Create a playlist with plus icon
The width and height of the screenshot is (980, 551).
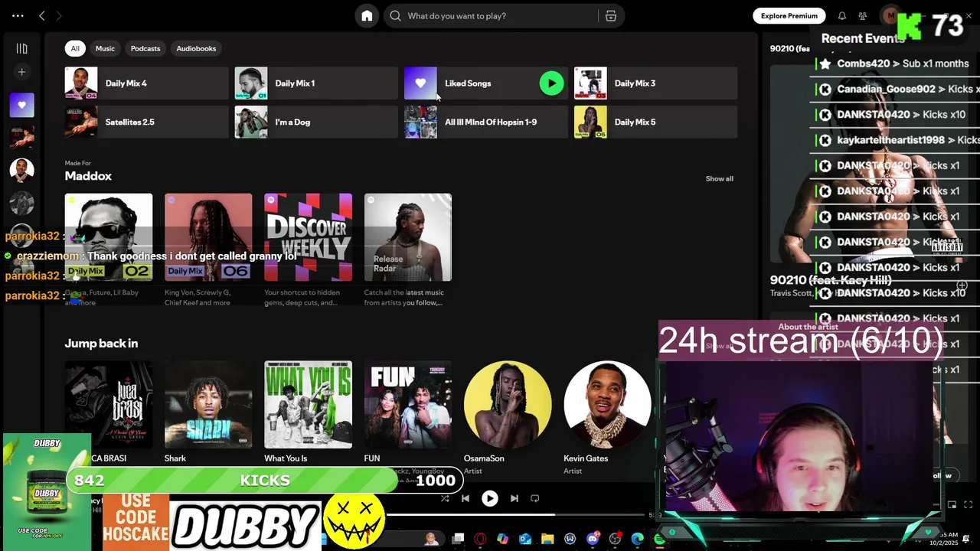coord(21,72)
